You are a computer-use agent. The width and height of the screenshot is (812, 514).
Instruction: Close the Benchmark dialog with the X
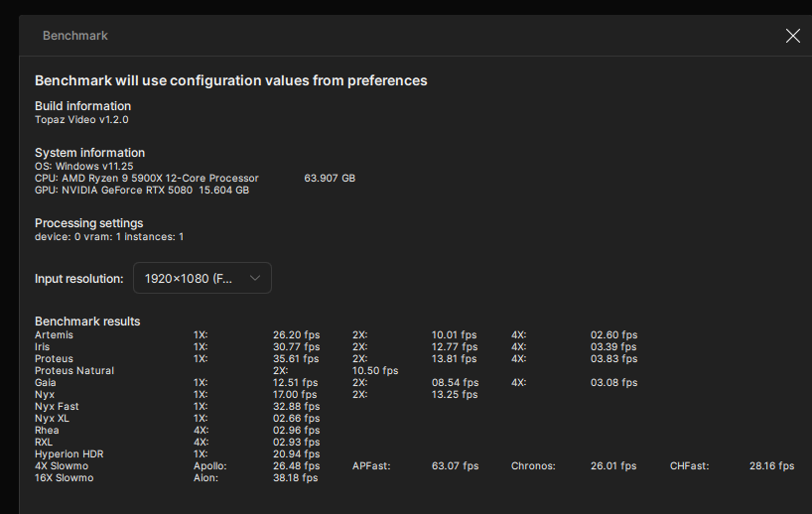(792, 36)
